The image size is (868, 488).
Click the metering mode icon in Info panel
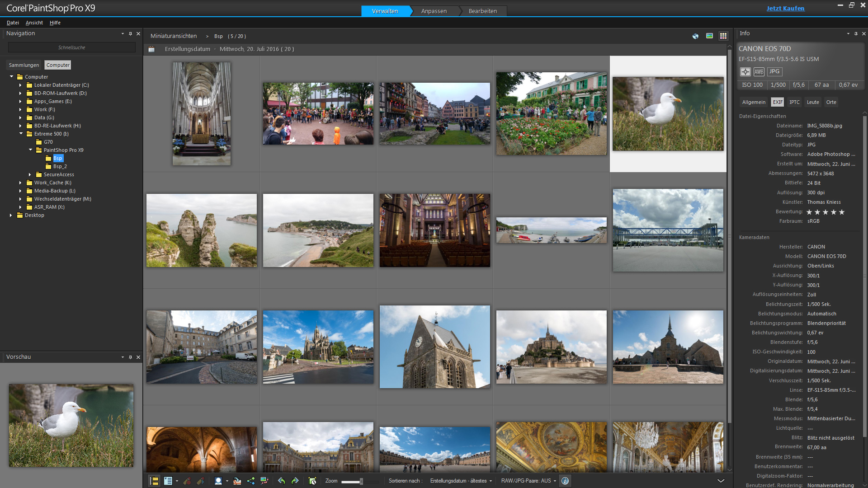[x=745, y=72]
